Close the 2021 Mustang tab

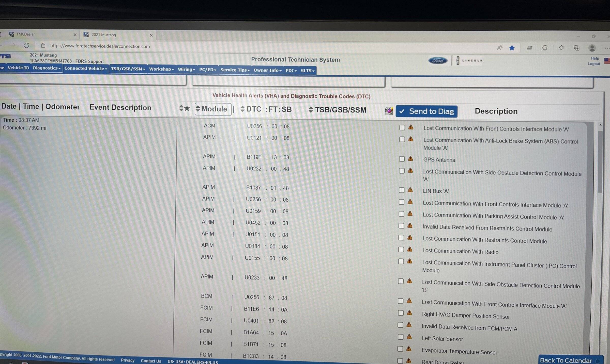click(x=151, y=35)
